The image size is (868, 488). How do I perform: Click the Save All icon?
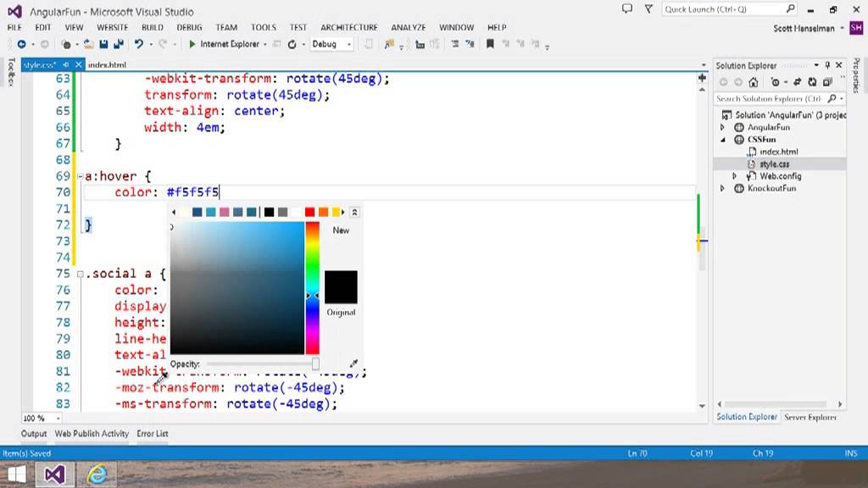(120, 44)
